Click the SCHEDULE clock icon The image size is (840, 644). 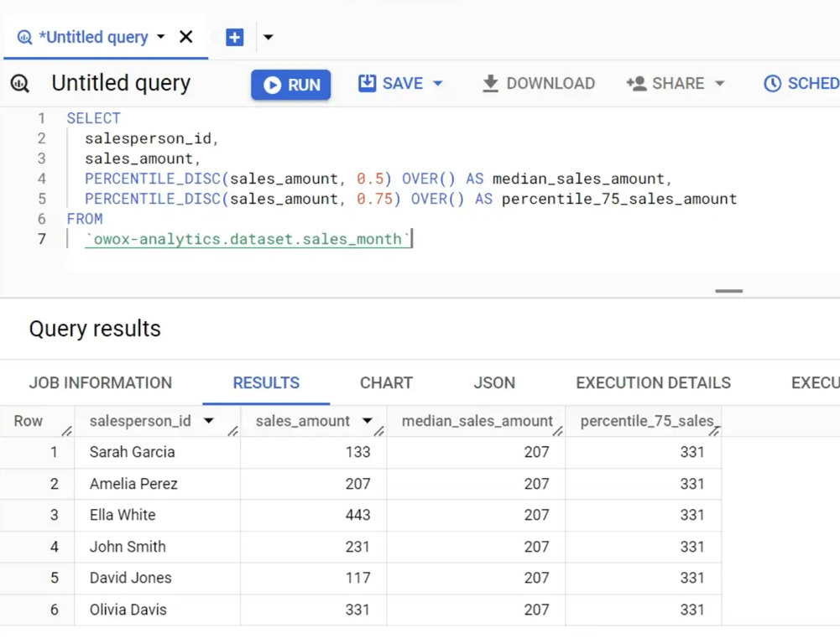tap(772, 84)
